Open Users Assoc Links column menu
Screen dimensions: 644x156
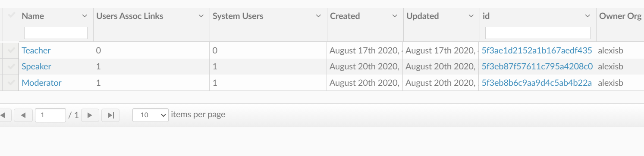201,16
